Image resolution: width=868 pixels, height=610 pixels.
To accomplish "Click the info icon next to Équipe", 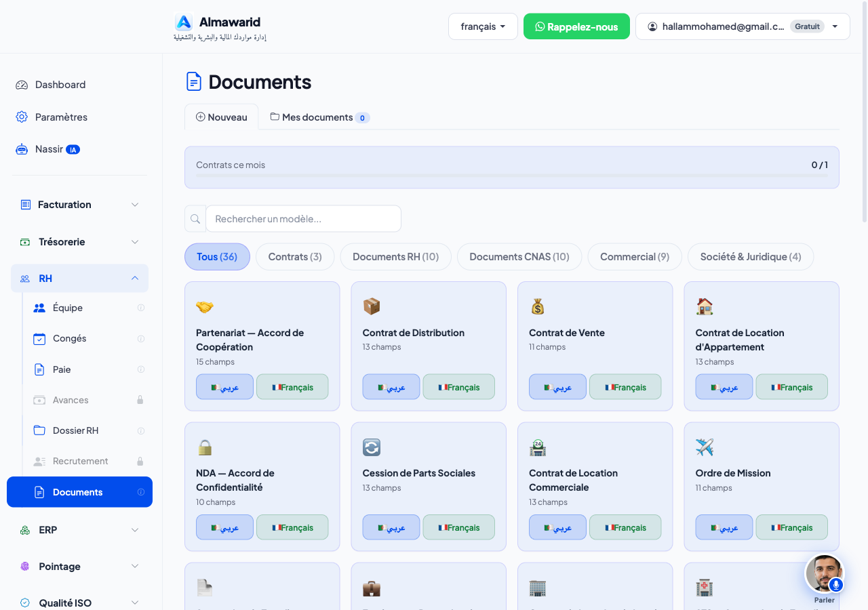I will [x=141, y=308].
